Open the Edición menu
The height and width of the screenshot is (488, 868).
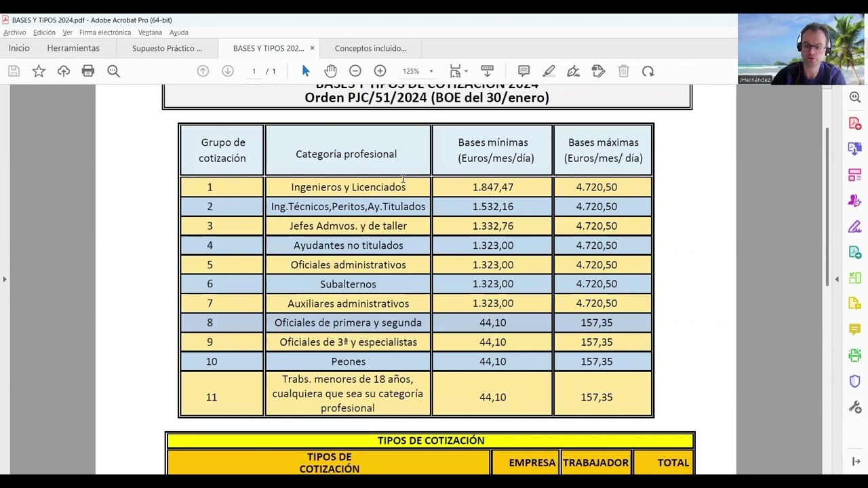point(45,33)
